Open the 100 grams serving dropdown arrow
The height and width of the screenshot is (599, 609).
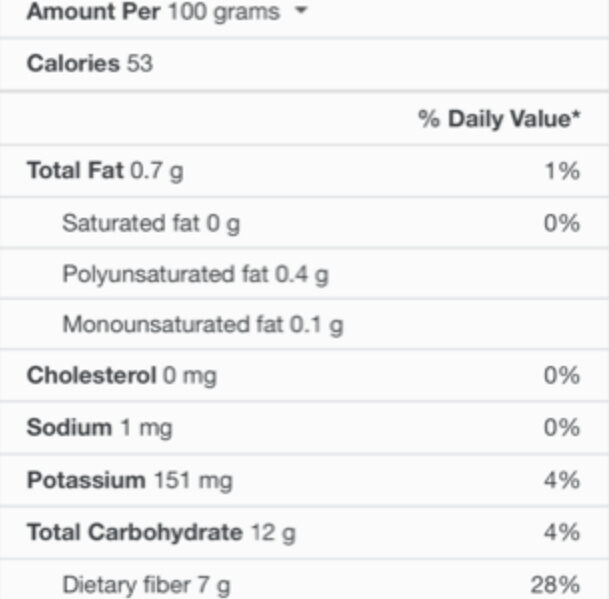301,10
